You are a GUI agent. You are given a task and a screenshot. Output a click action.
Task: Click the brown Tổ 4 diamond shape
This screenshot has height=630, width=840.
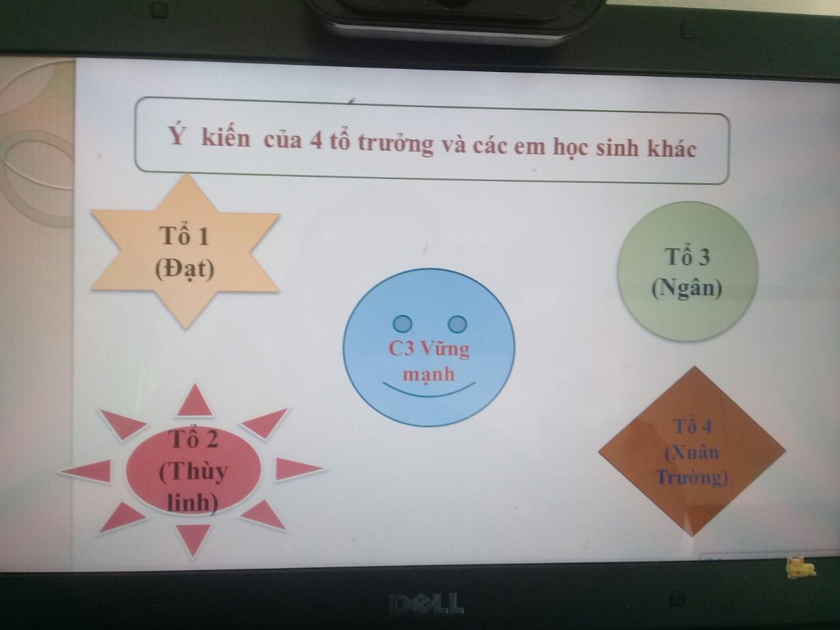pyautogui.click(x=691, y=451)
